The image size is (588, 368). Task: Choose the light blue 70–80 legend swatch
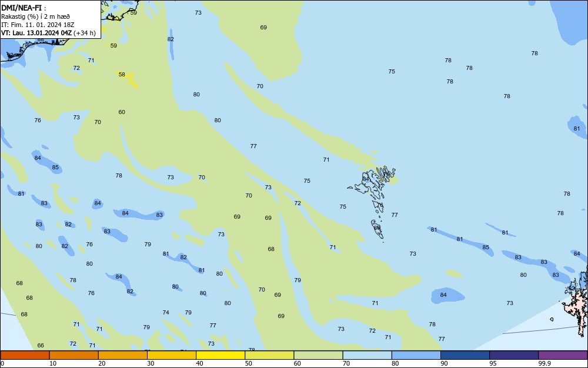[x=367, y=355]
